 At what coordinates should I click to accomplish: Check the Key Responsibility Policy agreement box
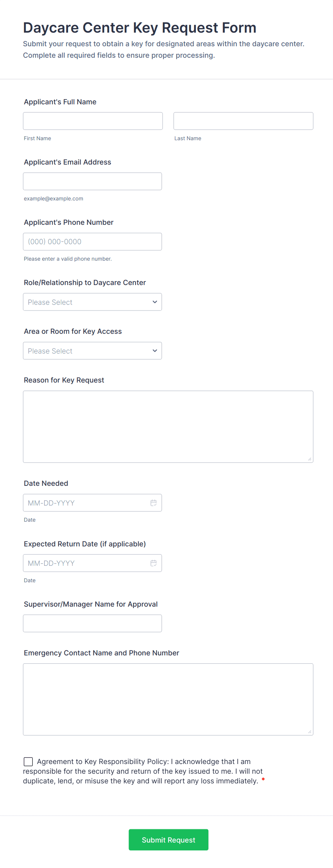coord(28,762)
